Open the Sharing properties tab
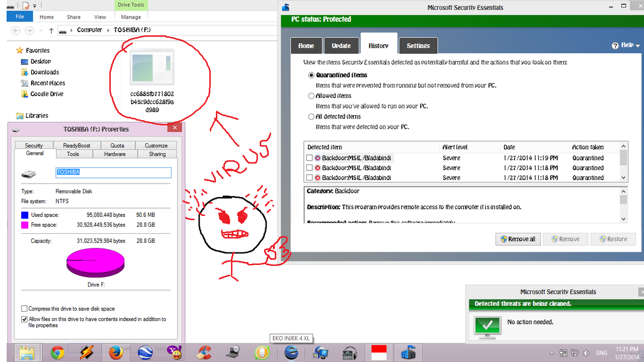The image size is (644, 362). tap(157, 154)
